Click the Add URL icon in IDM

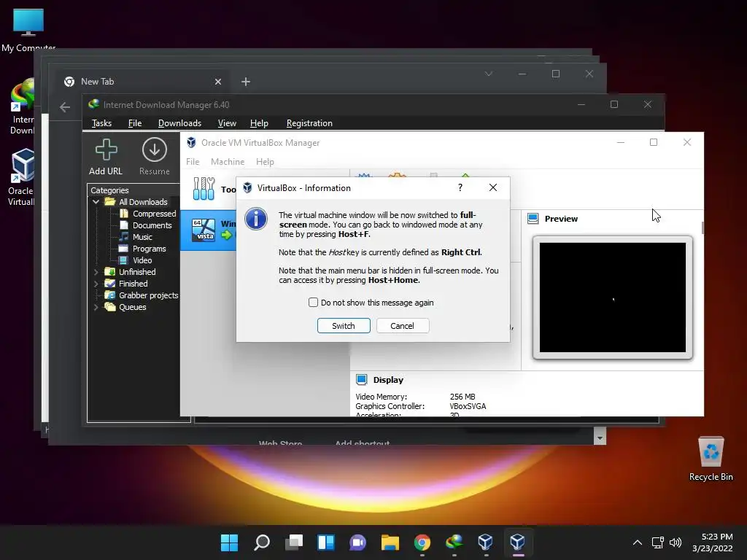(106, 149)
